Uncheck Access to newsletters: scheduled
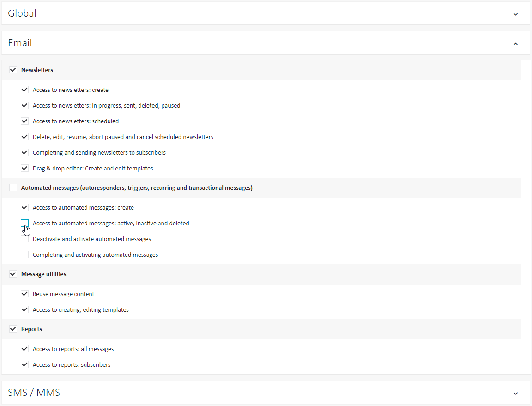 coord(25,121)
